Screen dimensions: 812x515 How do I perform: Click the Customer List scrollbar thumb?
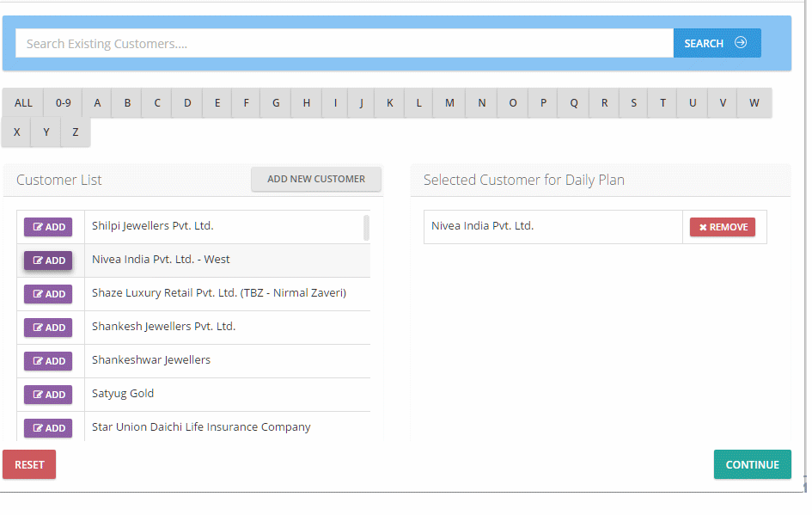tap(367, 228)
